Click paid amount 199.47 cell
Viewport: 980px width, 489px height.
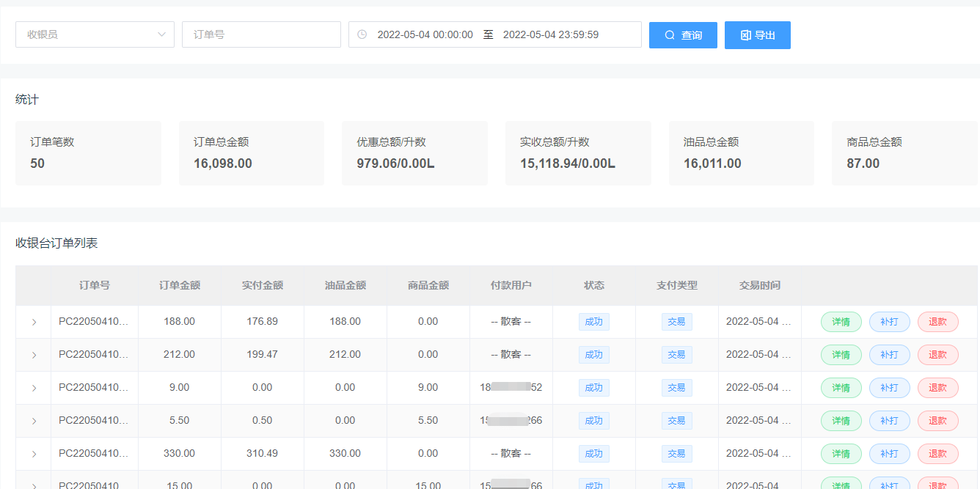263,355
